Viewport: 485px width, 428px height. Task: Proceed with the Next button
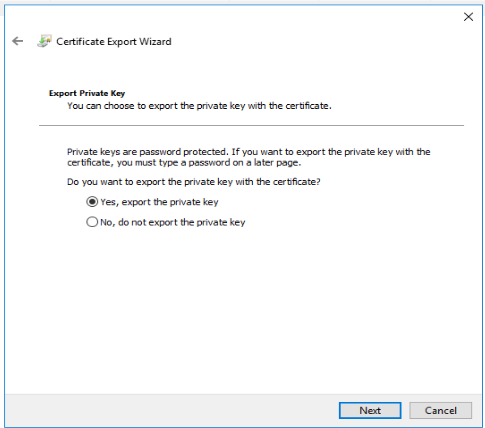click(x=370, y=410)
